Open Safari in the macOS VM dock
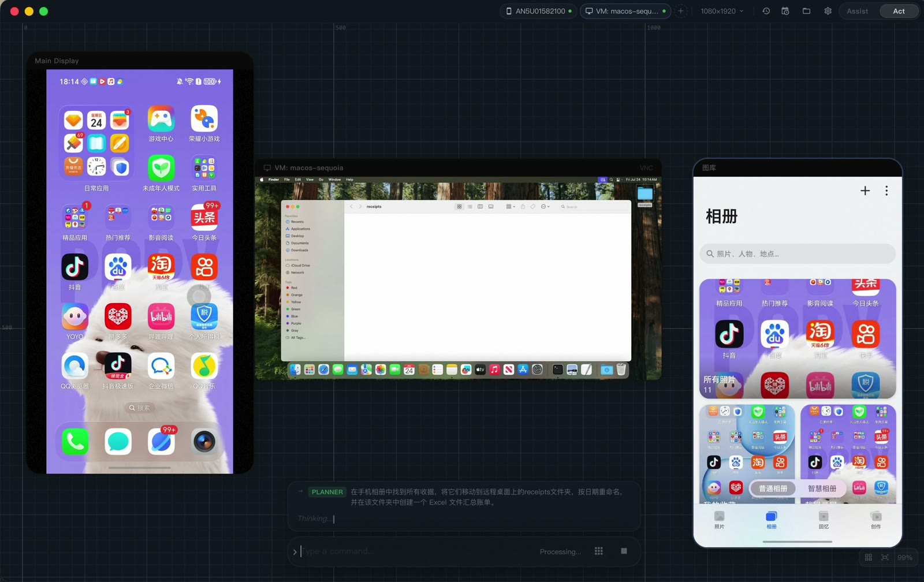The height and width of the screenshot is (582, 924). [323, 370]
